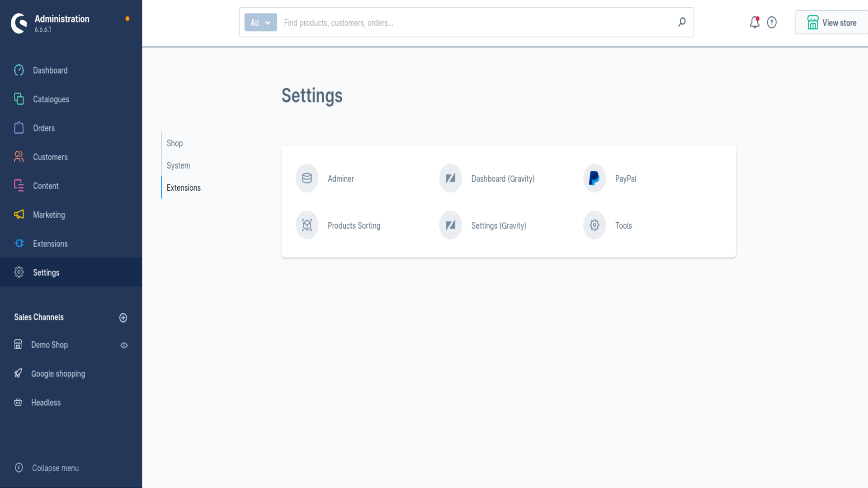Open Dashboard from the main menu
Image resolution: width=868 pixels, height=488 pixels.
[x=50, y=70]
